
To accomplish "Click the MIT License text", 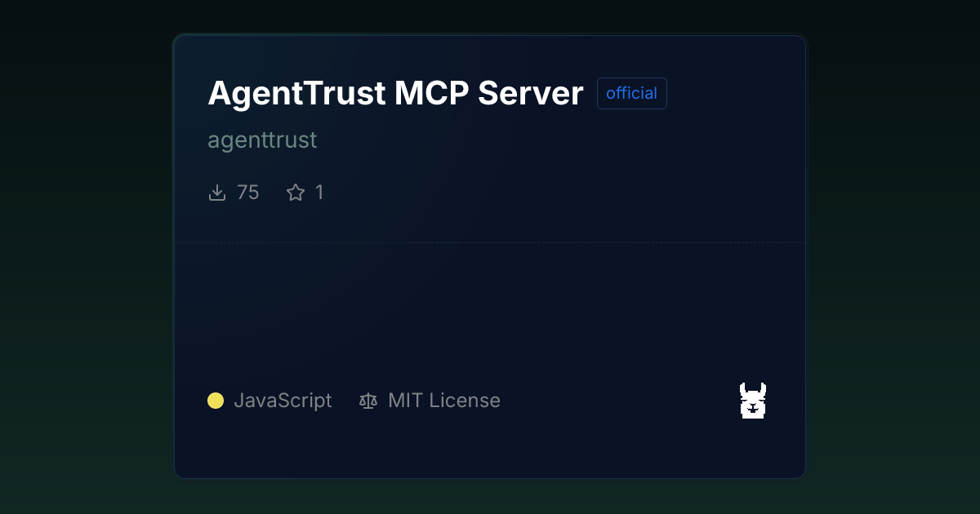I will pyautogui.click(x=444, y=401).
